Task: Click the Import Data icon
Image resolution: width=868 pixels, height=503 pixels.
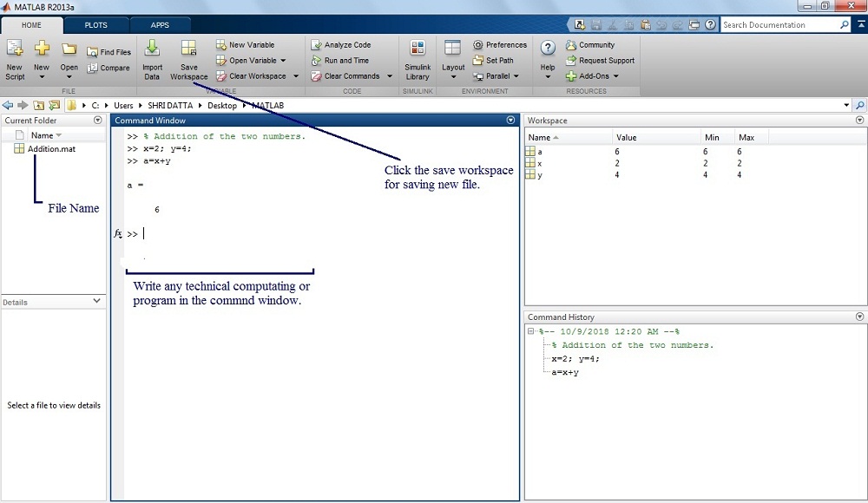Action: tap(152, 49)
